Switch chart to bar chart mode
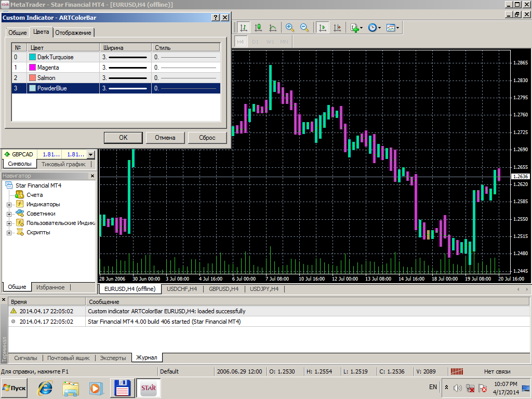The image size is (532, 399). pos(244,28)
